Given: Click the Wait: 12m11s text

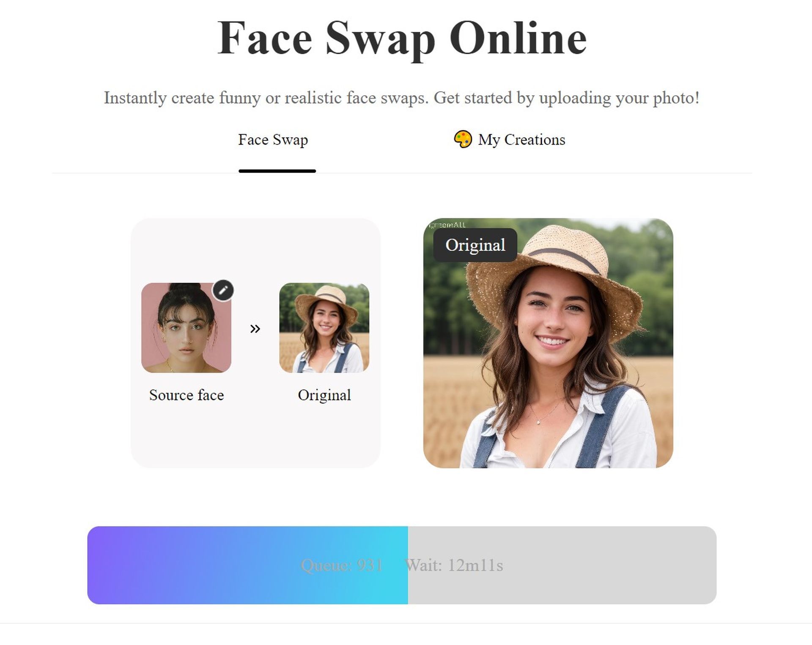Looking at the screenshot, I should 454,565.
